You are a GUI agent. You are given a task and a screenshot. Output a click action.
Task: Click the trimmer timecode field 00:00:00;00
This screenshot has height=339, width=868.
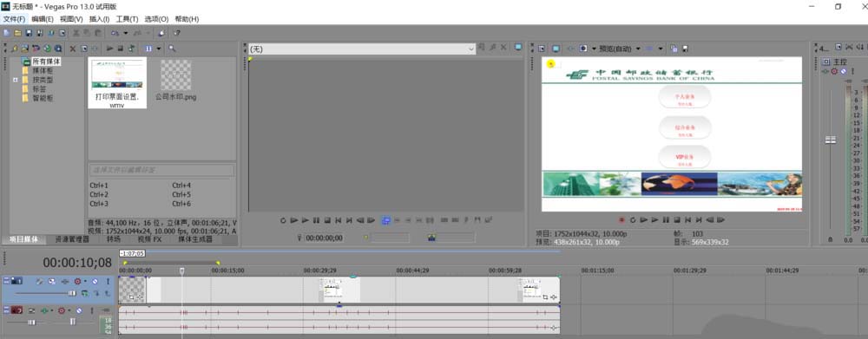click(x=324, y=238)
